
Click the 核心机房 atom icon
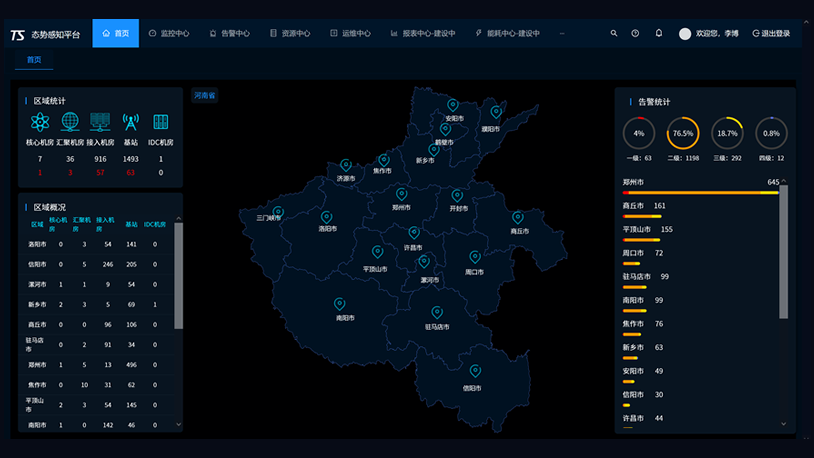coord(40,122)
